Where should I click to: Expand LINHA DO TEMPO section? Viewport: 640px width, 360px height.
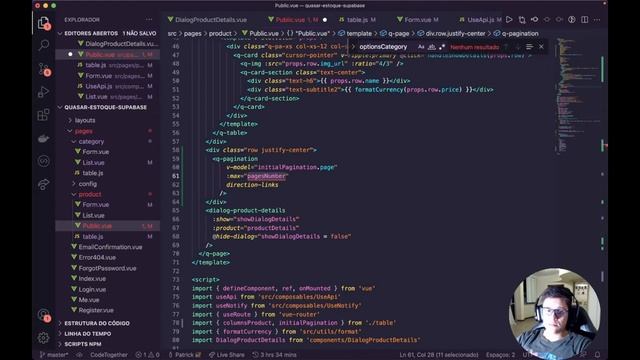pos(87,334)
